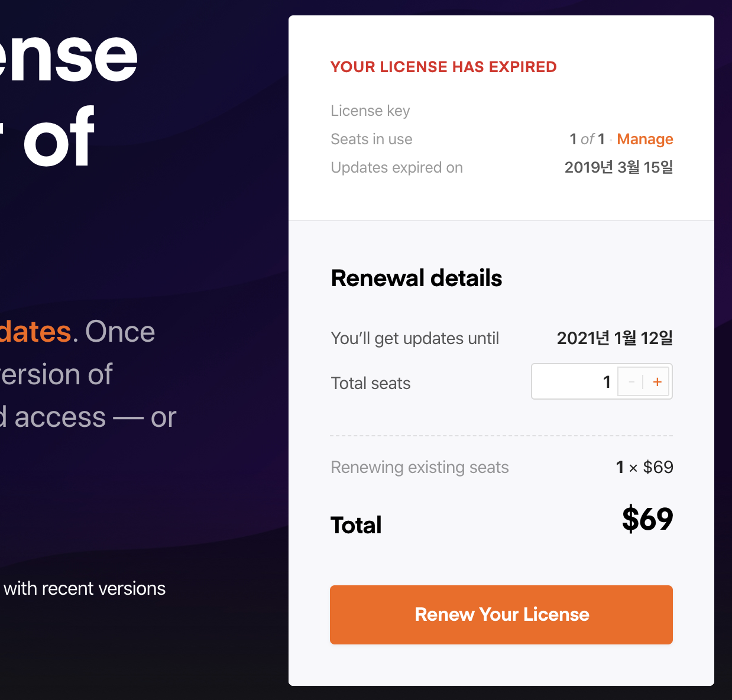This screenshot has height=700, width=732.
Task: Decrease total seats with minus button
Action: pos(631,382)
